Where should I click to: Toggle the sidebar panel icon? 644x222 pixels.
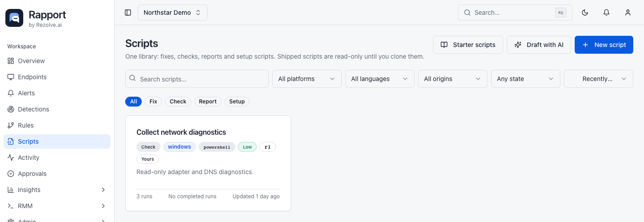point(128,13)
